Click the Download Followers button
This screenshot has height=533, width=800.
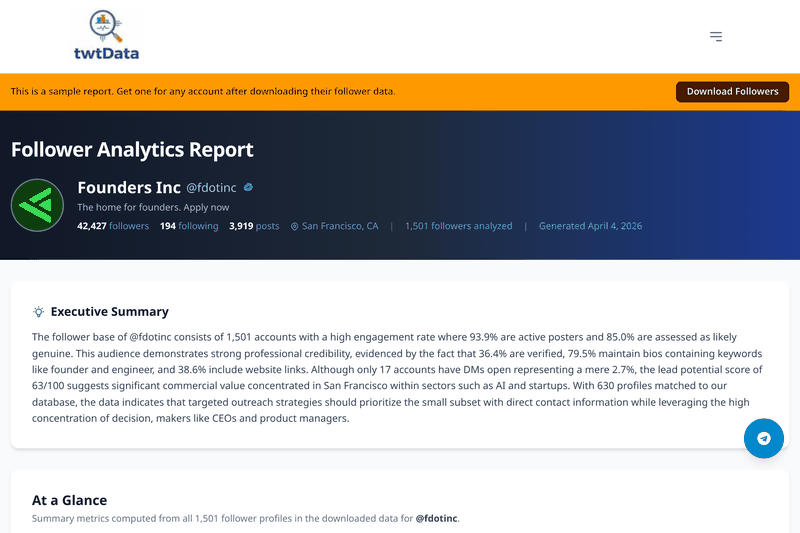(x=732, y=92)
